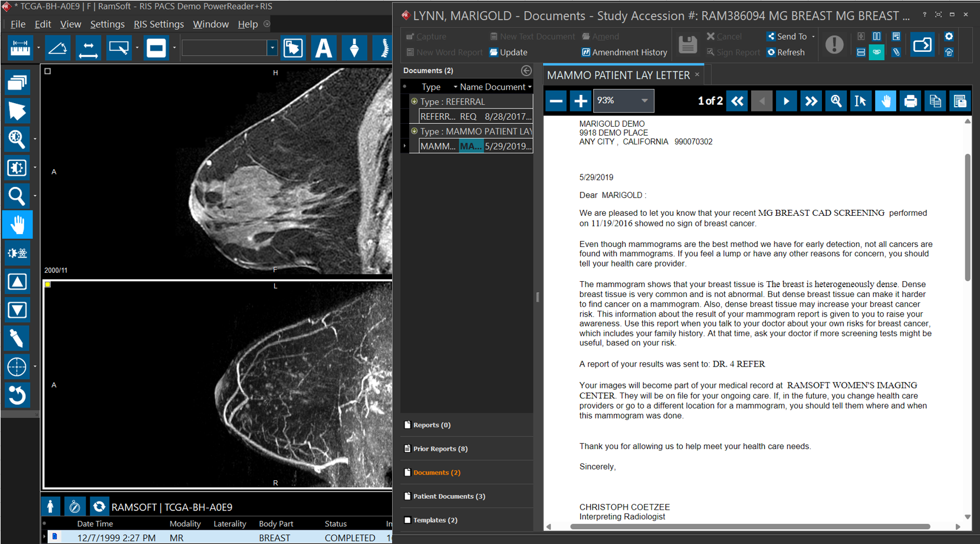Image resolution: width=980 pixels, height=544 pixels.
Task: Print the document with the printer icon
Action: pyautogui.click(x=910, y=101)
